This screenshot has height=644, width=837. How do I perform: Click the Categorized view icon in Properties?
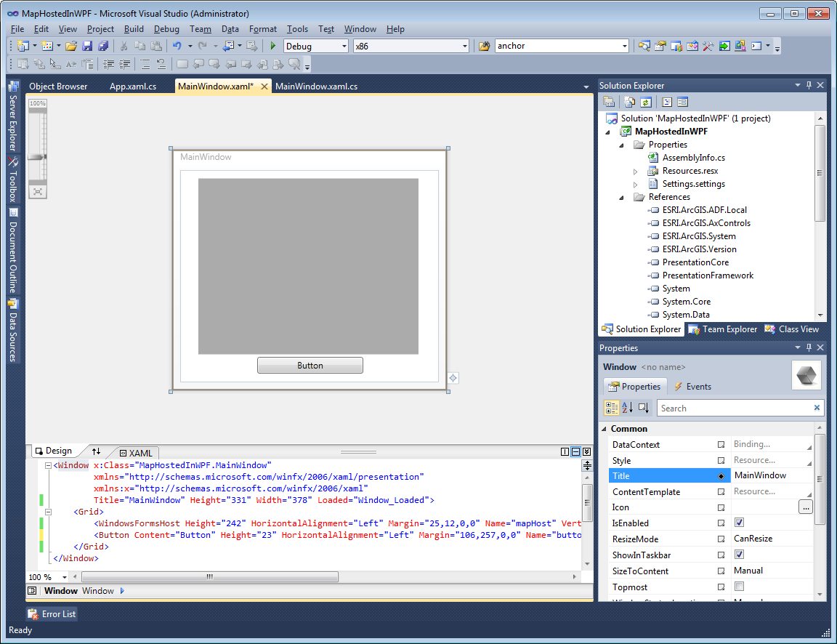(612, 408)
